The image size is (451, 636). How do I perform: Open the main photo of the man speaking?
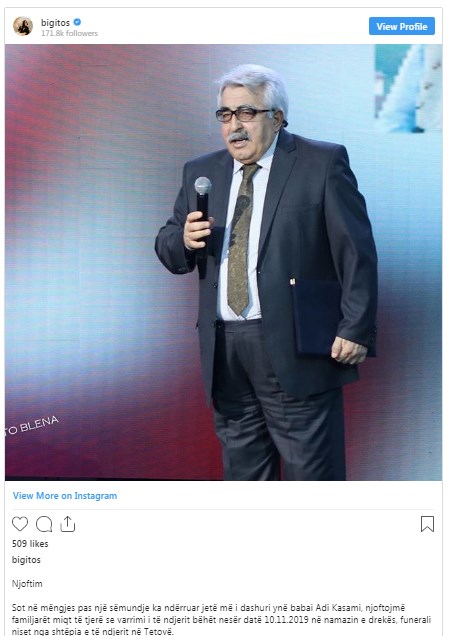tap(223, 262)
